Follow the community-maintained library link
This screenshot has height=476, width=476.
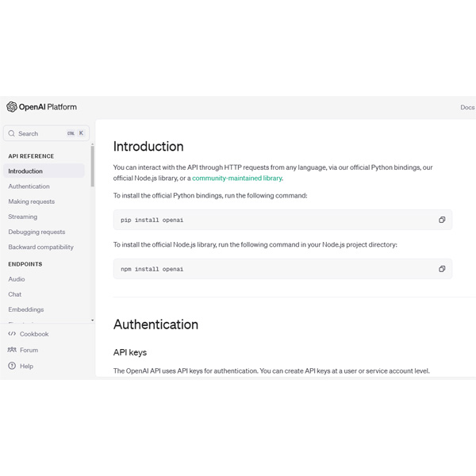(x=237, y=178)
